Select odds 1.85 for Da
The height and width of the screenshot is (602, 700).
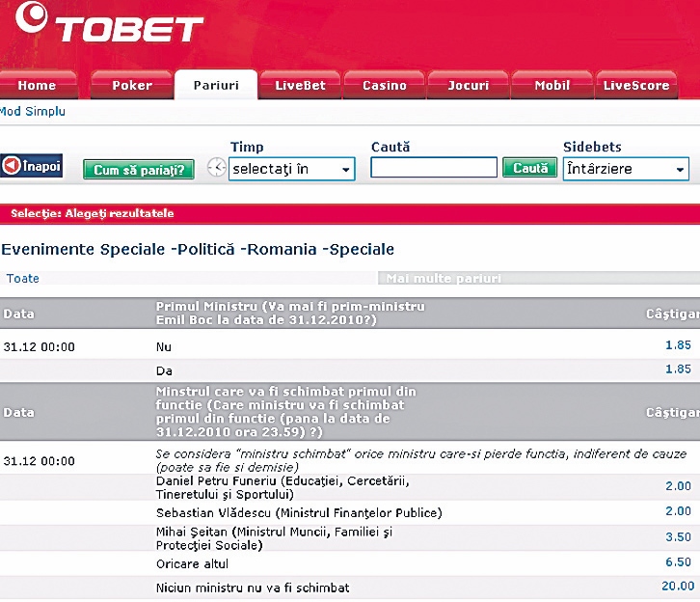(x=678, y=369)
